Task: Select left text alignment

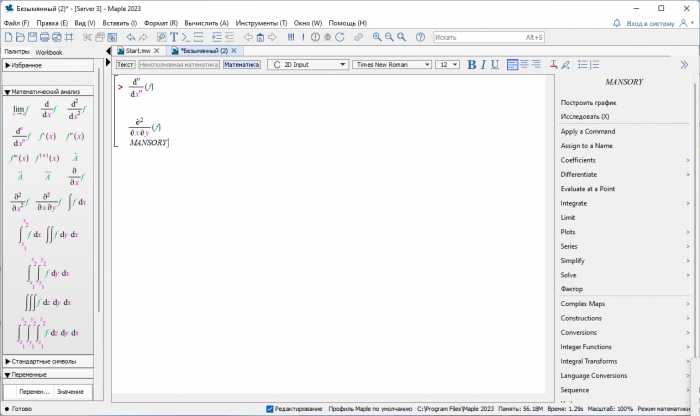Action: click(x=512, y=65)
